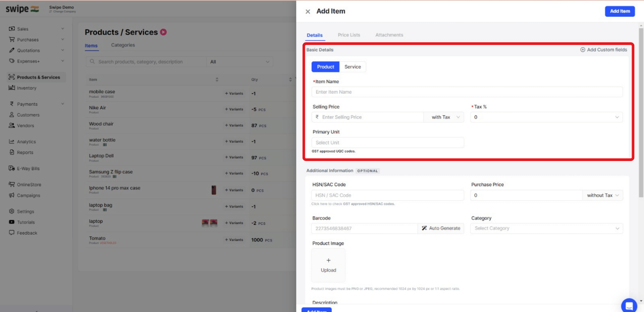The image size is (644, 312).
Task: Expand the Tax % dropdown
Action: pos(617,117)
